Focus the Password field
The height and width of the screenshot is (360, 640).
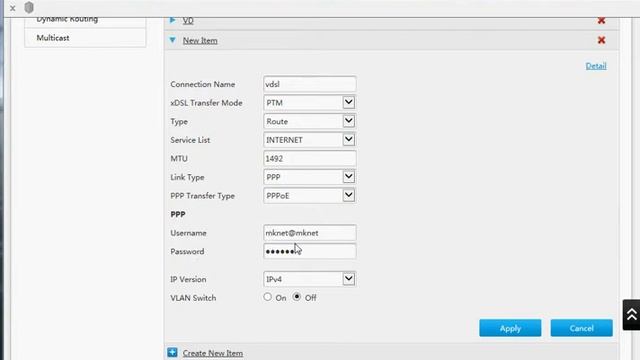310,251
